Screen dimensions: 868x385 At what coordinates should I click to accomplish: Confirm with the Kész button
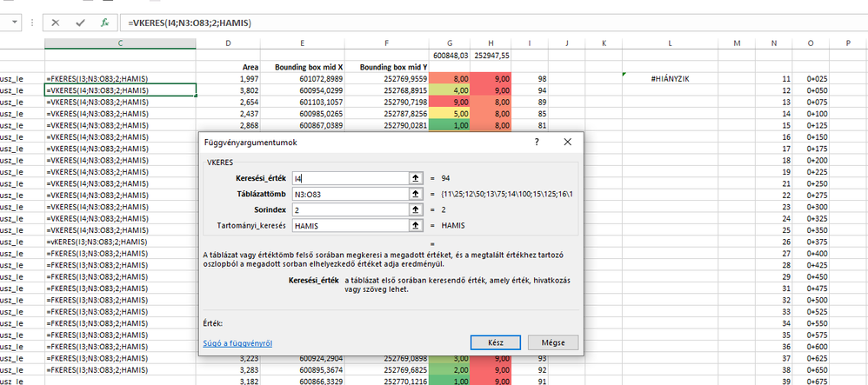(x=496, y=342)
